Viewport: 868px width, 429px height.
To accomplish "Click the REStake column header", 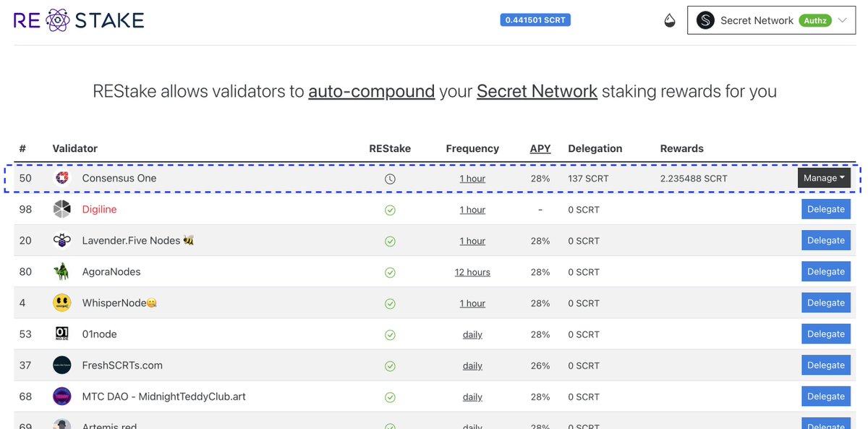I will click(x=390, y=148).
